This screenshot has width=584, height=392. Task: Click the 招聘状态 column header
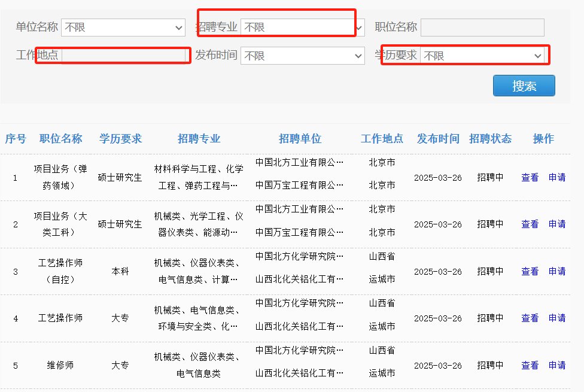pyautogui.click(x=491, y=138)
